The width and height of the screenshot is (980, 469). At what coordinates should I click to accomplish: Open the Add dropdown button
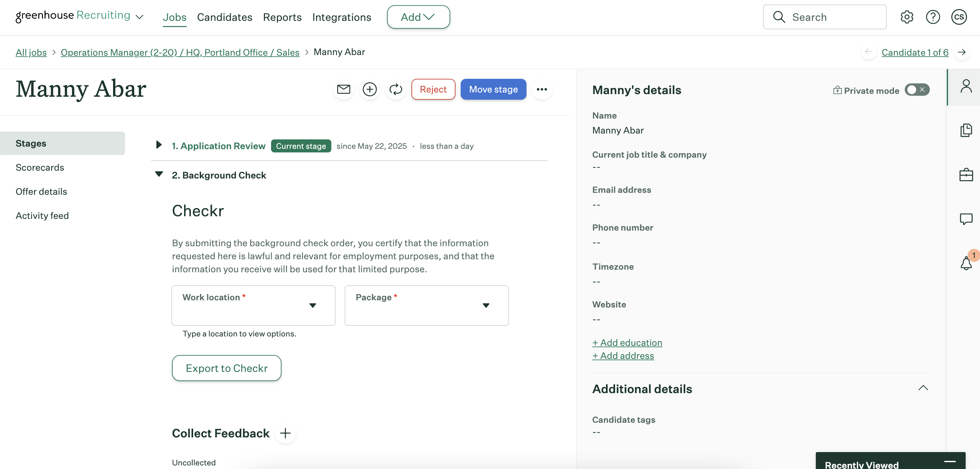click(418, 17)
